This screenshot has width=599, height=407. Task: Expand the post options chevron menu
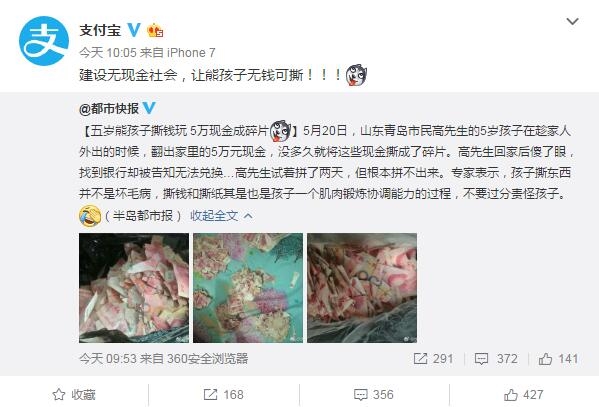pyautogui.click(x=572, y=21)
